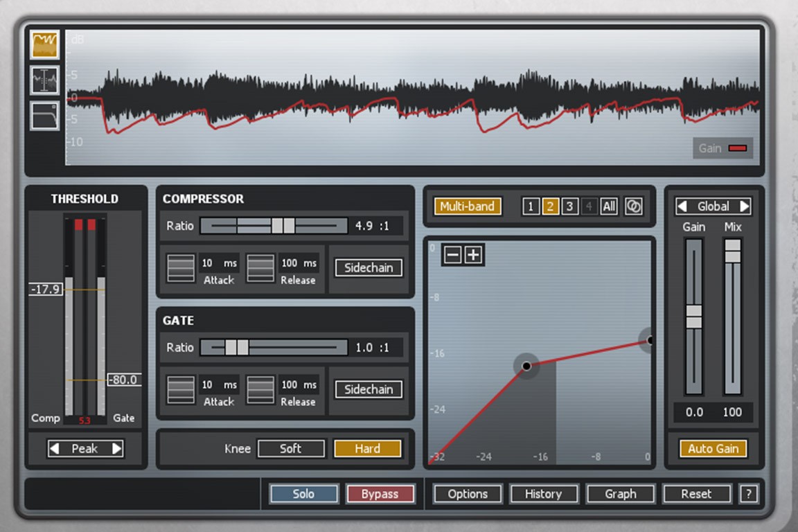
Task: Click the gate attack value 10 ms
Action: (219, 385)
